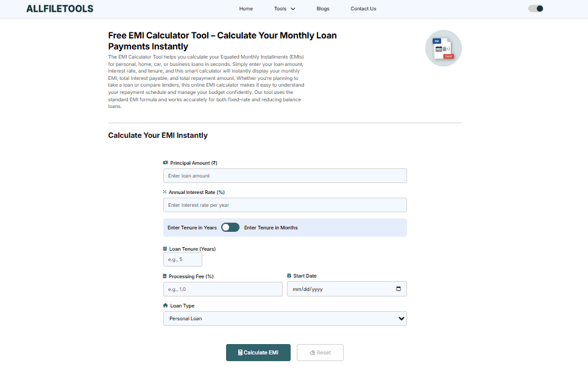Click the ALLFILETOOLS logo link
This screenshot has width=588, height=377.
[60, 9]
